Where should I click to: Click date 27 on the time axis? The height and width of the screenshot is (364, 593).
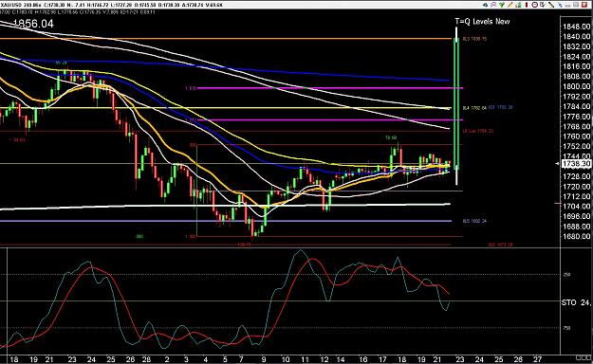tap(537, 359)
